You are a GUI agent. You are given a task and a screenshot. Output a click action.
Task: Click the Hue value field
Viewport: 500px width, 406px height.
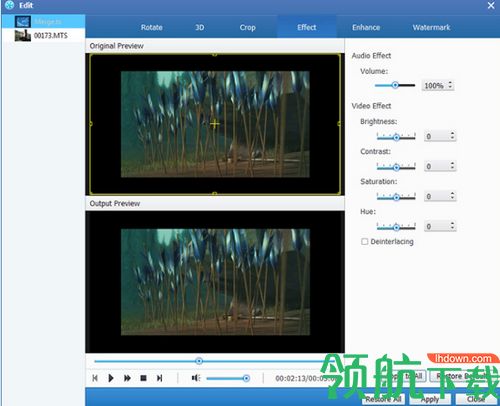click(436, 226)
